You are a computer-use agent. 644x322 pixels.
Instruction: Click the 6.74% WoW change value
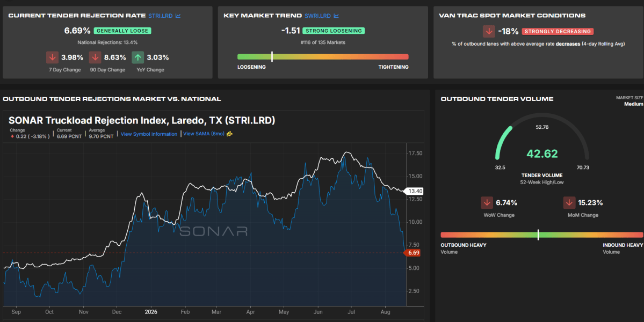(507, 203)
